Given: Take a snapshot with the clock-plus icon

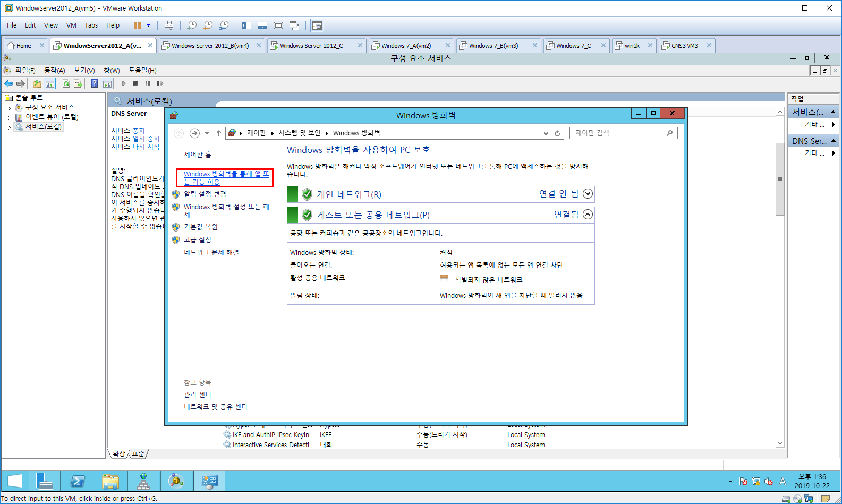Looking at the screenshot, I should point(192,25).
